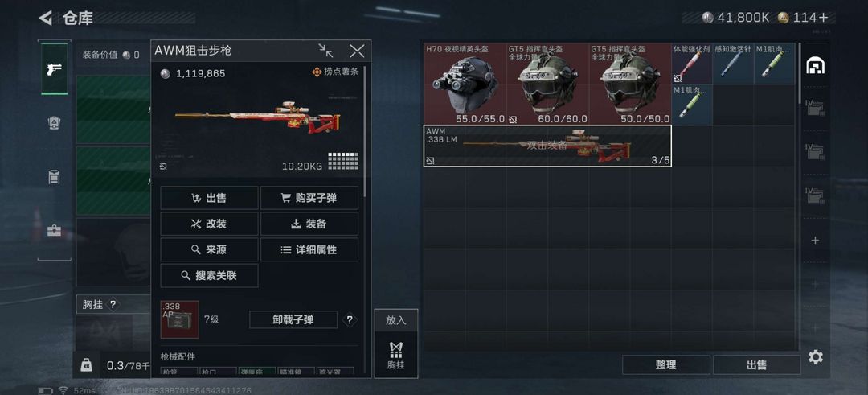Open the backpack tab in left sidebar
This screenshot has width=868, height=395.
[55, 177]
